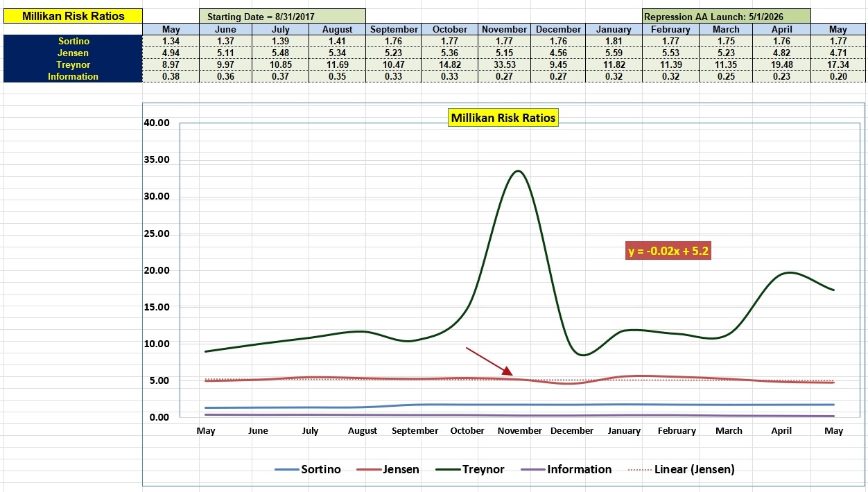868x492 pixels.
Task: Click the July column header
Action: tap(281, 30)
